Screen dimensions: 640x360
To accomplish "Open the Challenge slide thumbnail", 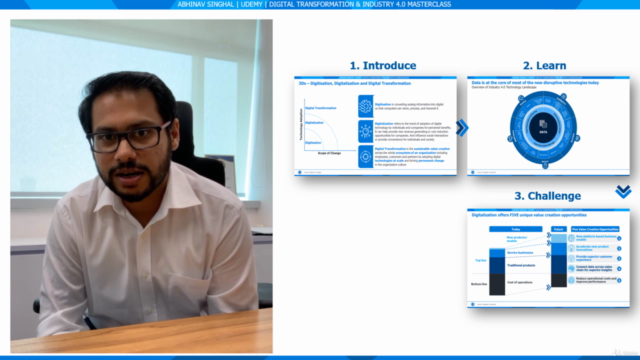I will pos(548,258).
